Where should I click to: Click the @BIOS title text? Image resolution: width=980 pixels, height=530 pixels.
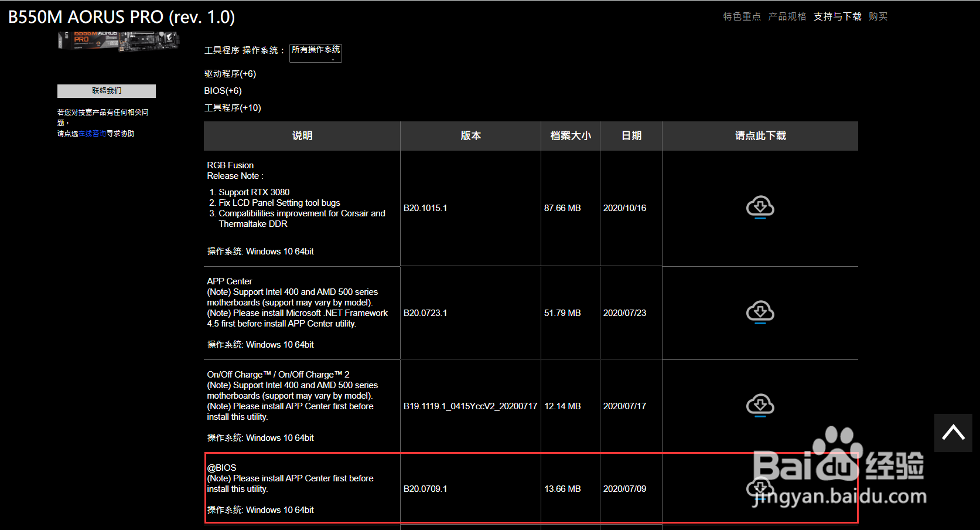tap(221, 468)
